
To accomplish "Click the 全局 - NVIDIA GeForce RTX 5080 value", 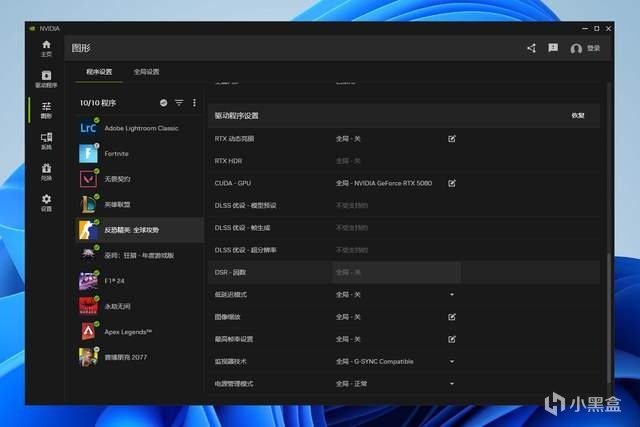I will 384,183.
